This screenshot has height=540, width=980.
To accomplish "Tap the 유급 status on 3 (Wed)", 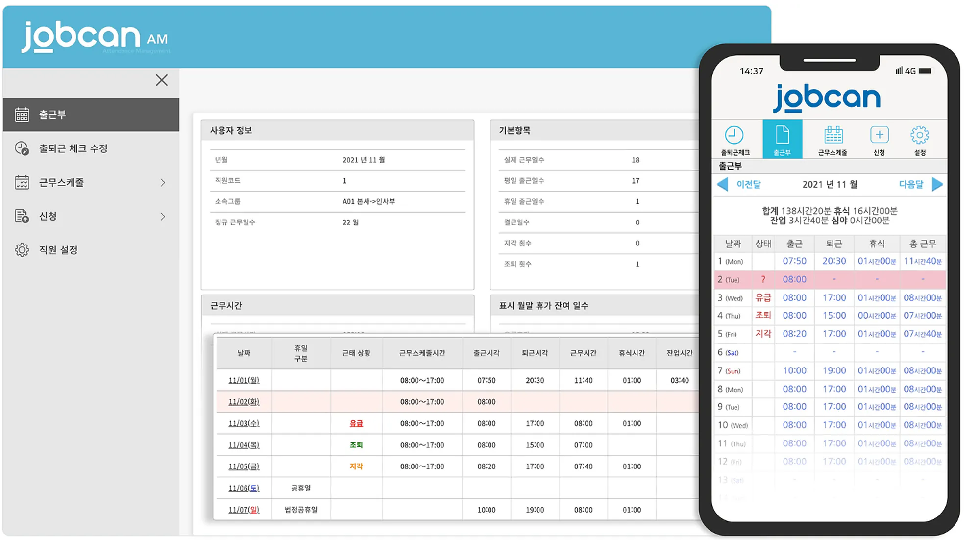I will click(763, 297).
